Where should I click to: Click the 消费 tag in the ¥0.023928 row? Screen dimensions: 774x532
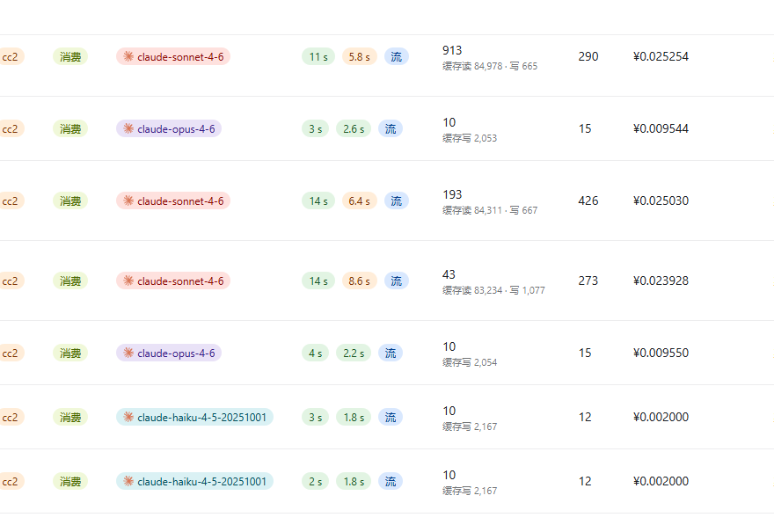(x=70, y=281)
